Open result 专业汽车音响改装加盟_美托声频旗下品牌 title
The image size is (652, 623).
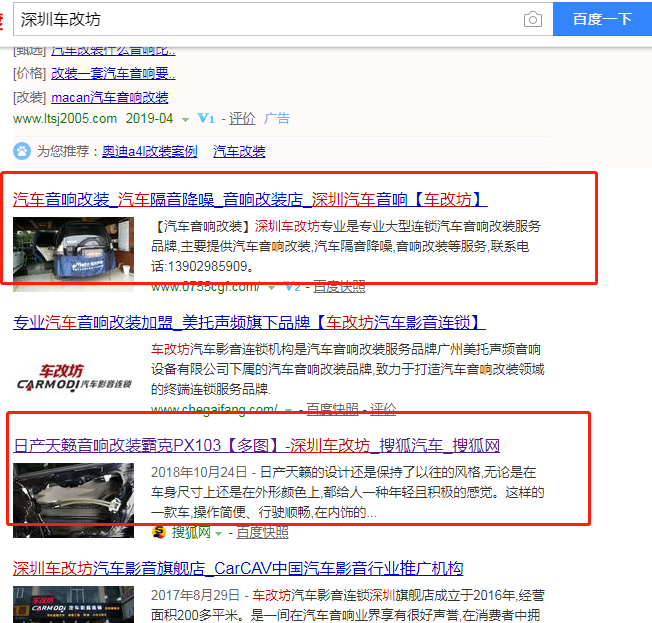coord(249,323)
